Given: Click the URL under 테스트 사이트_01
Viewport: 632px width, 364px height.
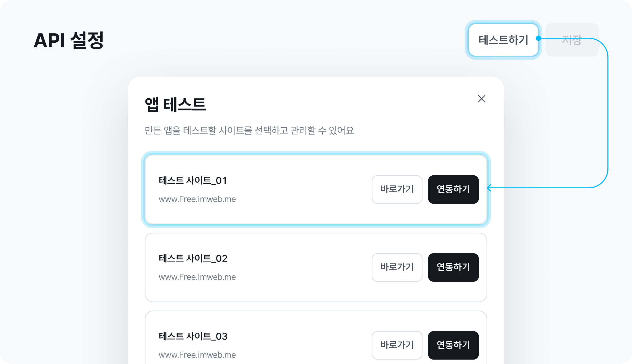Looking at the screenshot, I should (197, 199).
